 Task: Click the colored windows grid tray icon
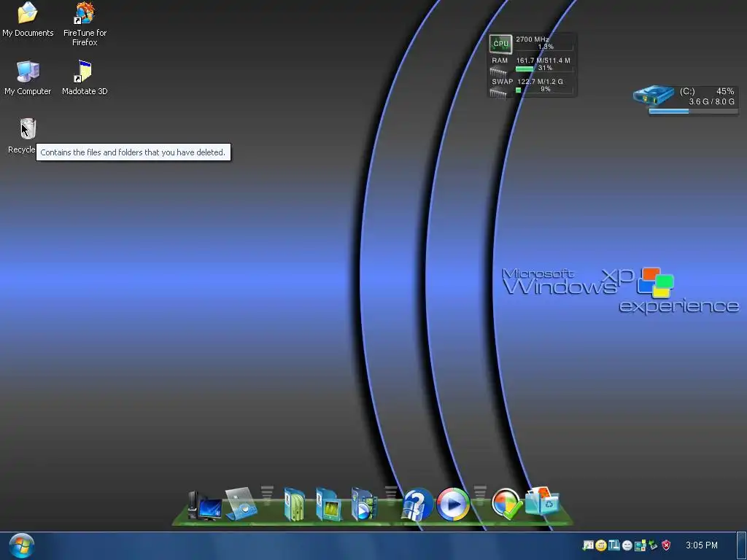point(640,545)
